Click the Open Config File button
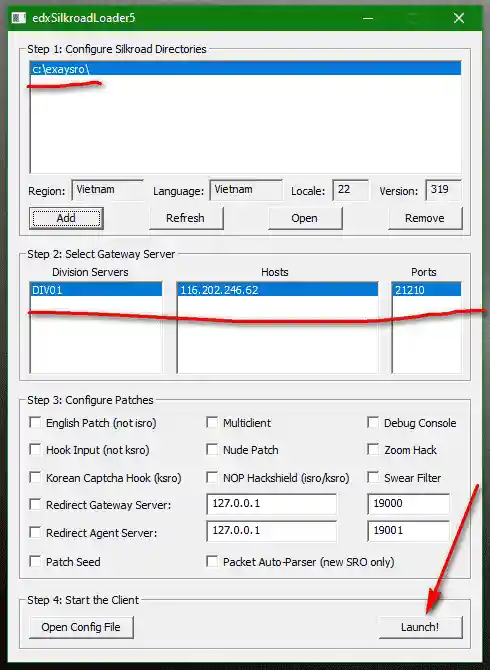490x670 pixels. 81,627
